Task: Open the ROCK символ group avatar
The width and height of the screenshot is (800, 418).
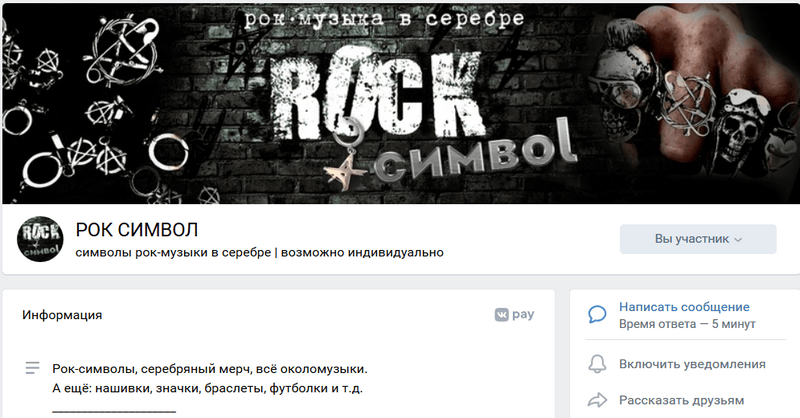Action: pyautogui.click(x=40, y=239)
